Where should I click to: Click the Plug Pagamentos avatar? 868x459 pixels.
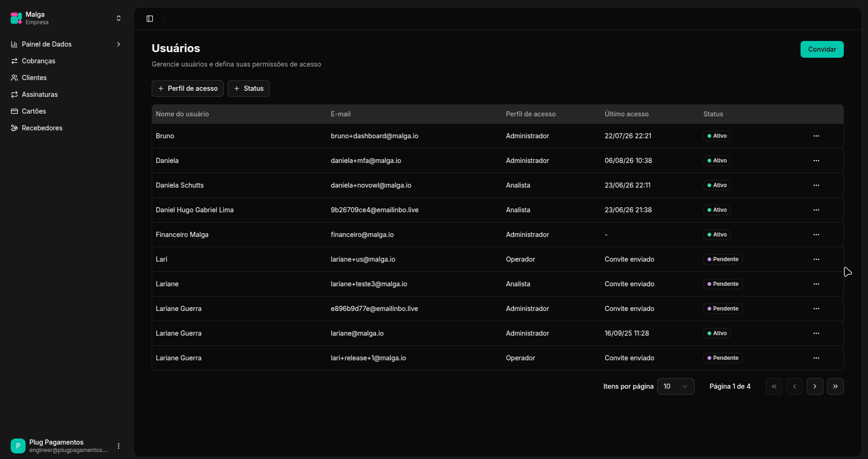pyautogui.click(x=18, y=446)
